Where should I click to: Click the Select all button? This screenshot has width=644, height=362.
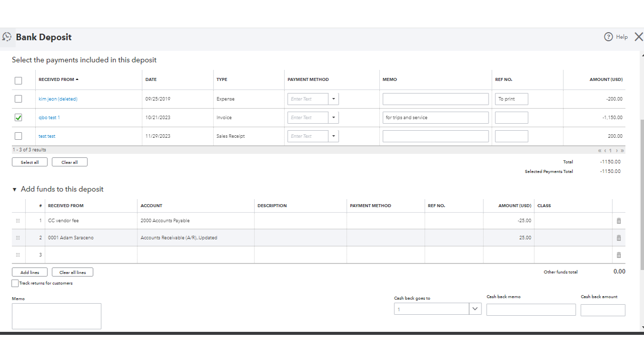[30, 162]
